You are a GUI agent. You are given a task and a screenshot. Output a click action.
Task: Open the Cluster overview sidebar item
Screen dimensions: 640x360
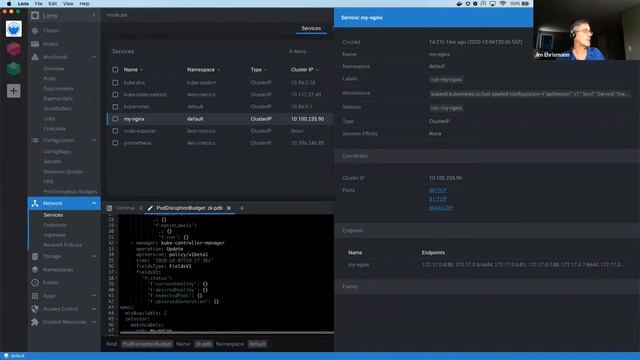51,31
